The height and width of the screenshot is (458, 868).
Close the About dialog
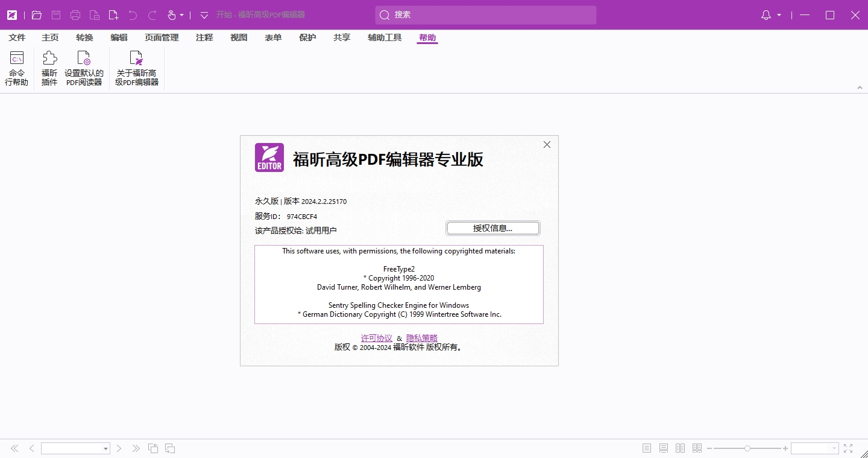(547, 144)
